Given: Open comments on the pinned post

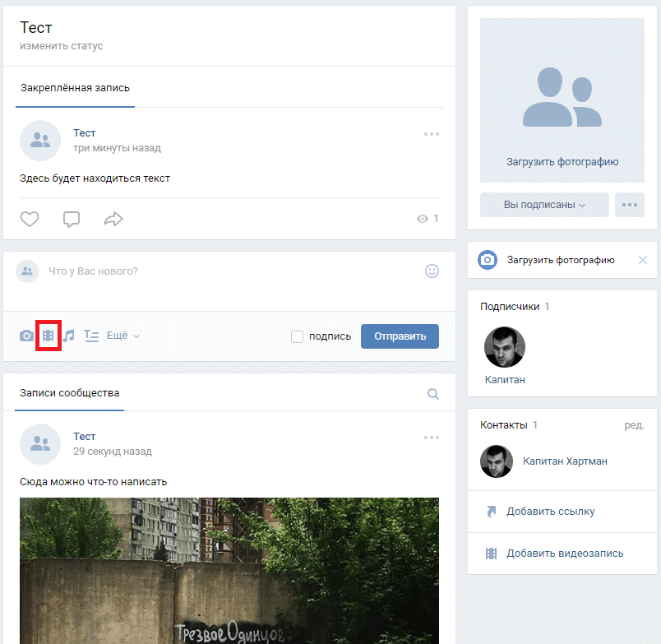Looking at the screenshot, I should pyautogui.click(x=72, y=219).
